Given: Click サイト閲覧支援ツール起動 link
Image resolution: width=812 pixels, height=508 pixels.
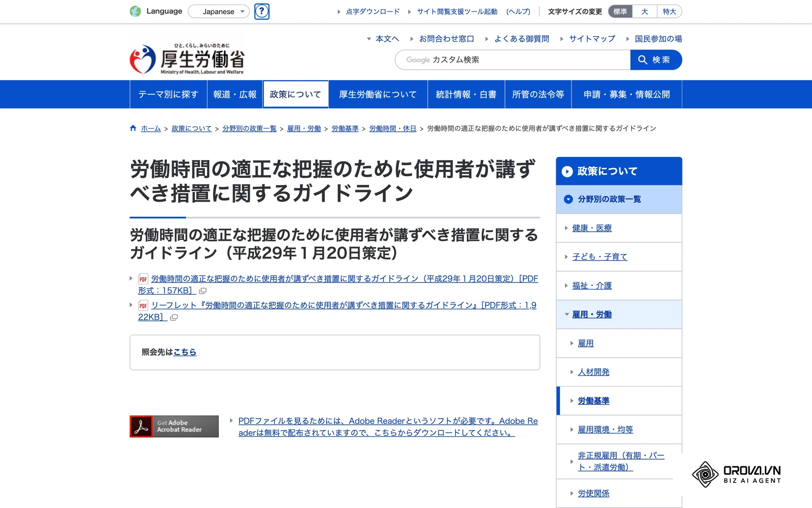Looking at the screenshot, I should [x=457, y=12].
